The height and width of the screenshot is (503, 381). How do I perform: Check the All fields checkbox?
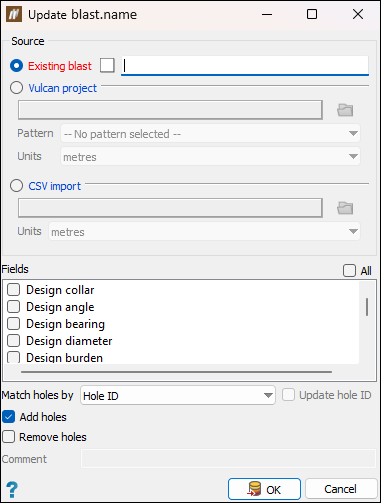tap(349, 271)
